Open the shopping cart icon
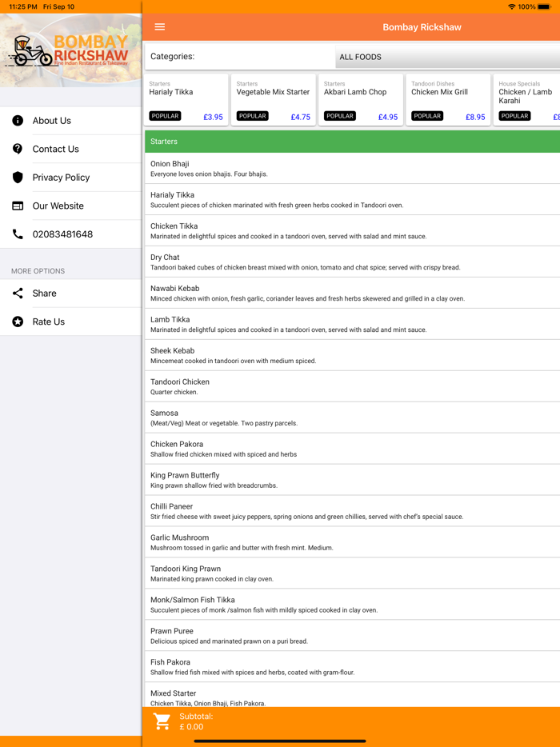Viewport: 560px width, 747px height. pos(162,721)
